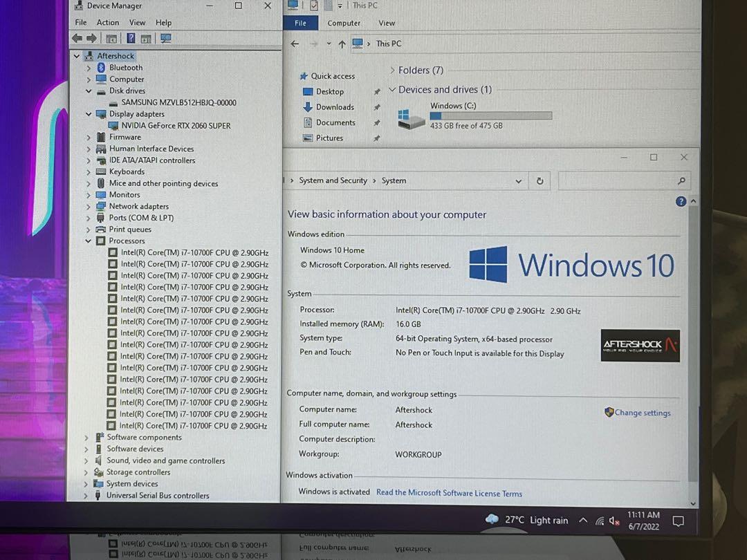Open Read the Microsoft Software License Terms link
Viewport: 747px width, 560px height.
[x=449, y=493]
